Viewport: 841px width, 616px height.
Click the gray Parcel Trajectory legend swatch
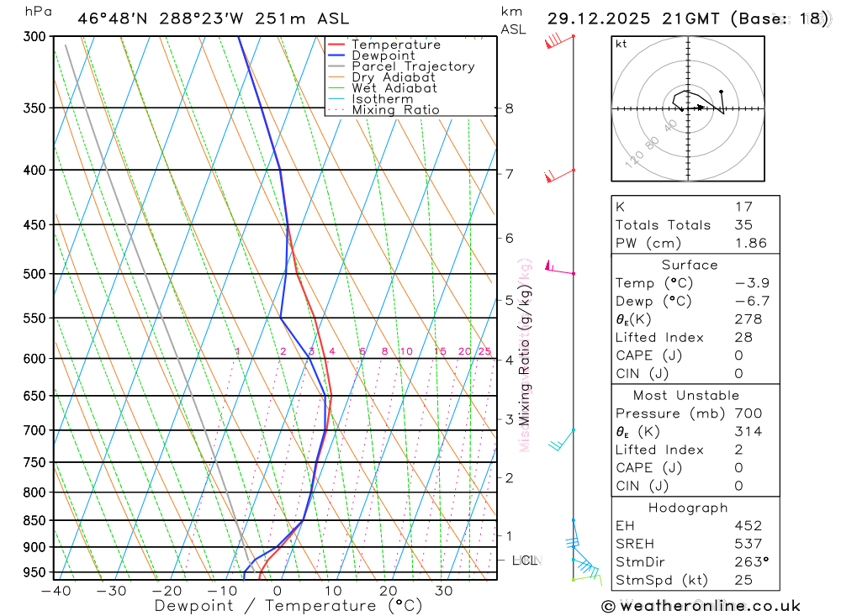[336, 66]
